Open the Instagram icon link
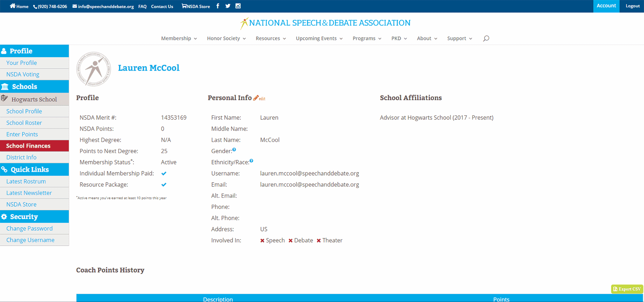644x302 pixels. point(238,6)
